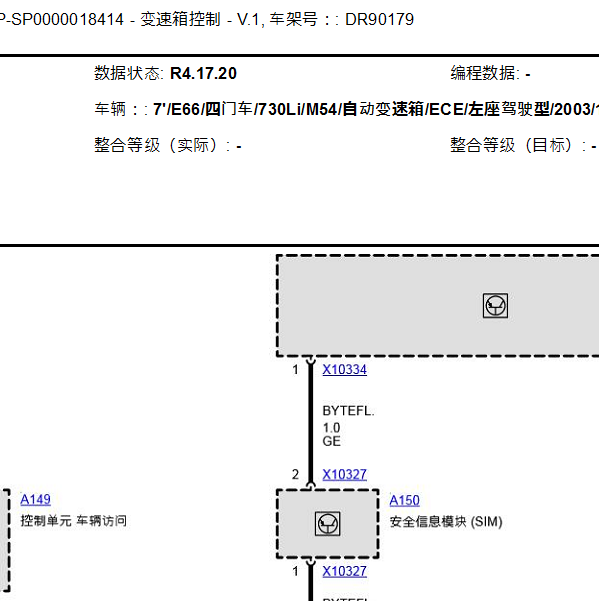Open the X10334 connector link
The image size is (599, 601).
tap(345, 369)
